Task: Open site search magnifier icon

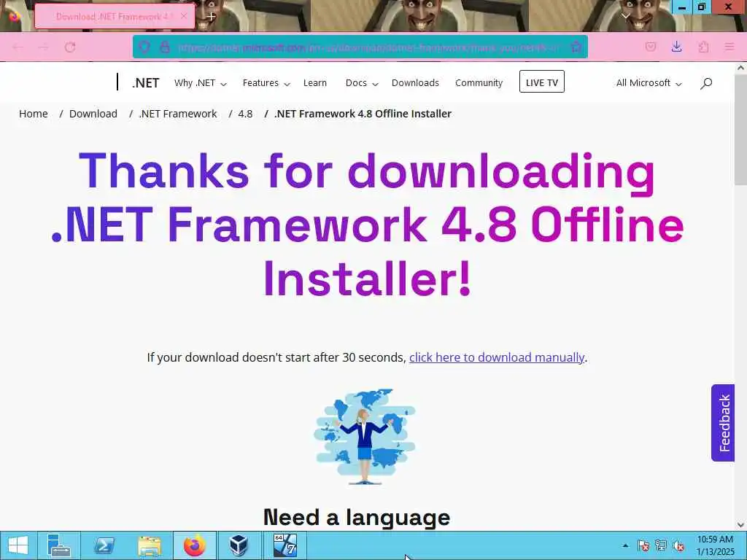Action: pyautogui.click(x=706, y=83)
